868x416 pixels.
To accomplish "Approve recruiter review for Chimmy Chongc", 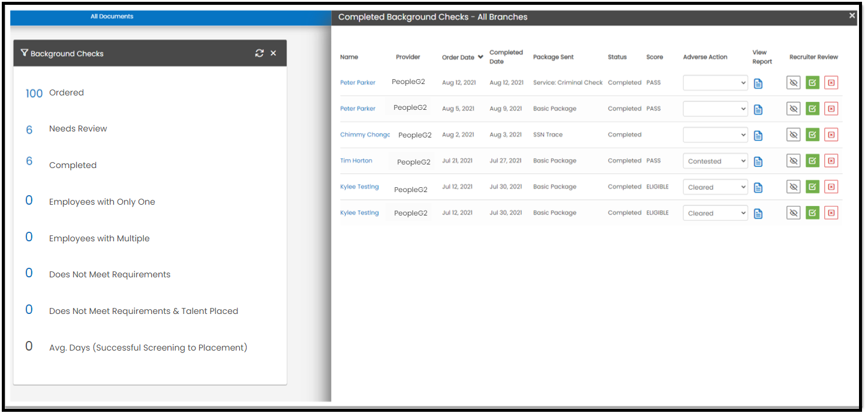I will (x=812, y=134).
